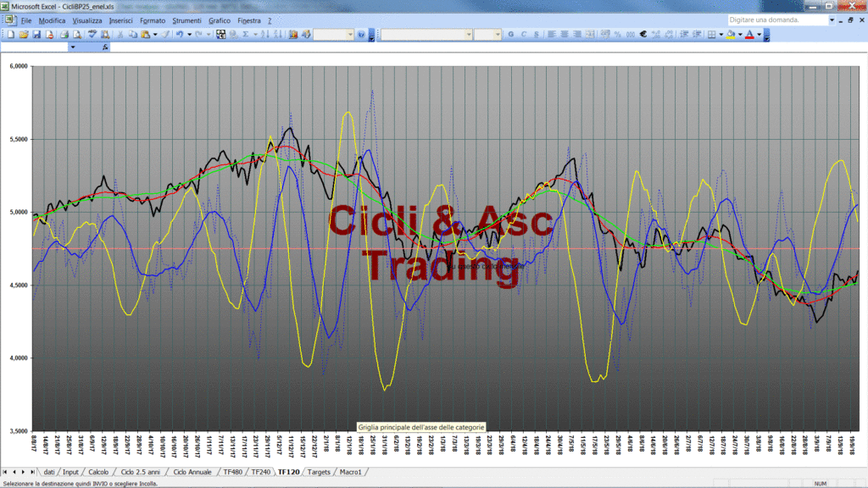Open the Inserisci menu

coord(120,20)
